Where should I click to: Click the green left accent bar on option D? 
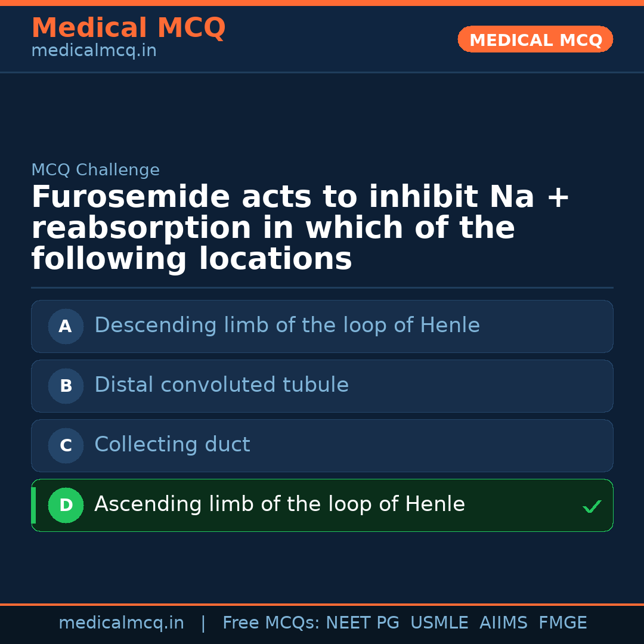[x=32, y=505]
